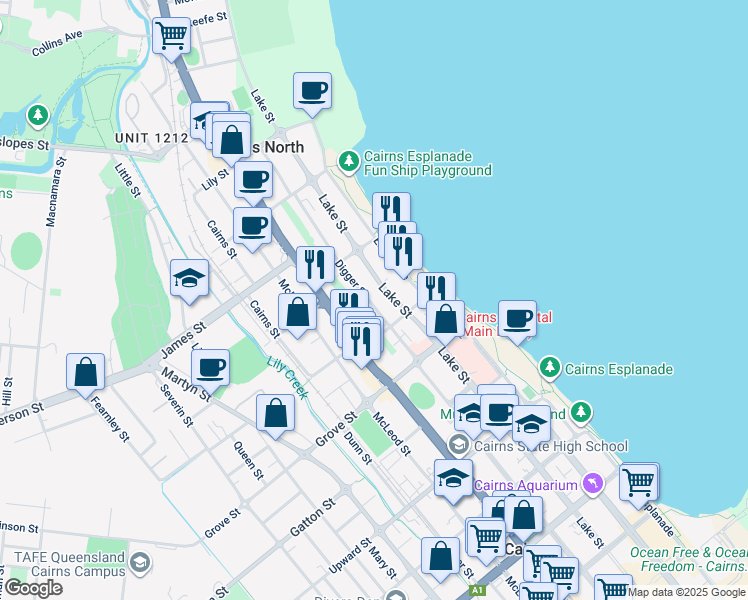Select the shopping bag marker below Cairns Aquarium
The height and width of the screenshot is (600, 748).
pos(523,516)
